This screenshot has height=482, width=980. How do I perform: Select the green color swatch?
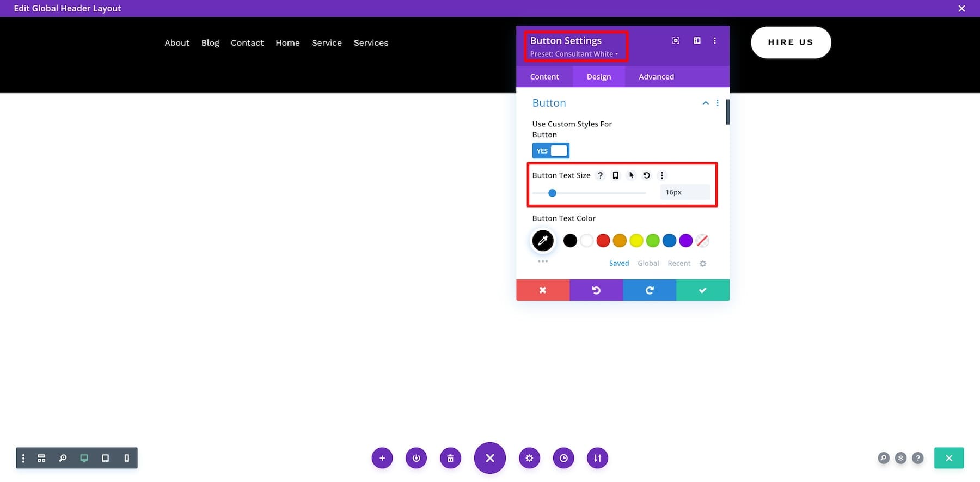click(x=653, y=240)
